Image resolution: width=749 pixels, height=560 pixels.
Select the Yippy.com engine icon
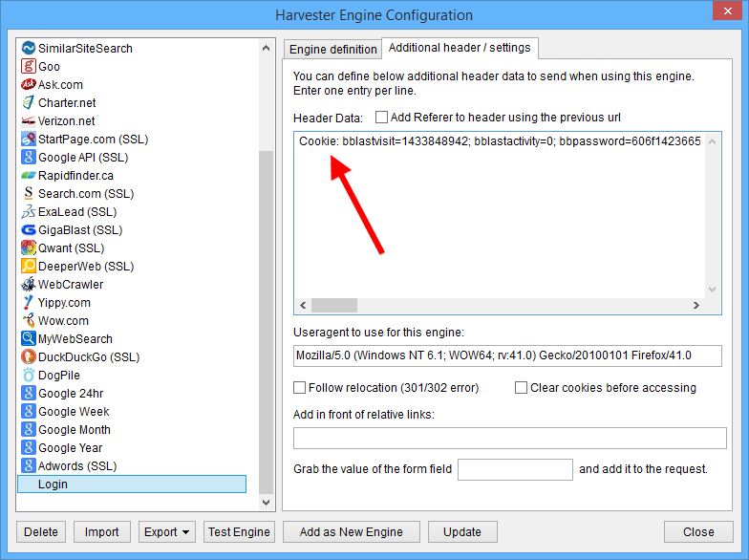(x=29, y=302)
